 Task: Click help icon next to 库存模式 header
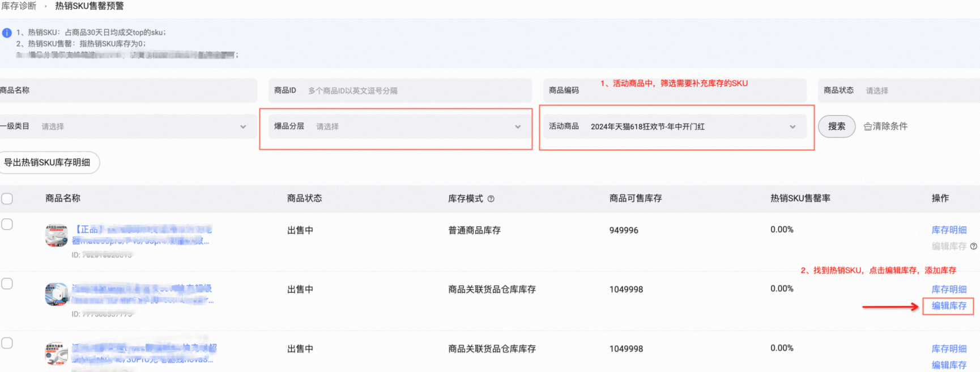pyautogui.click(x=491, y=199)
